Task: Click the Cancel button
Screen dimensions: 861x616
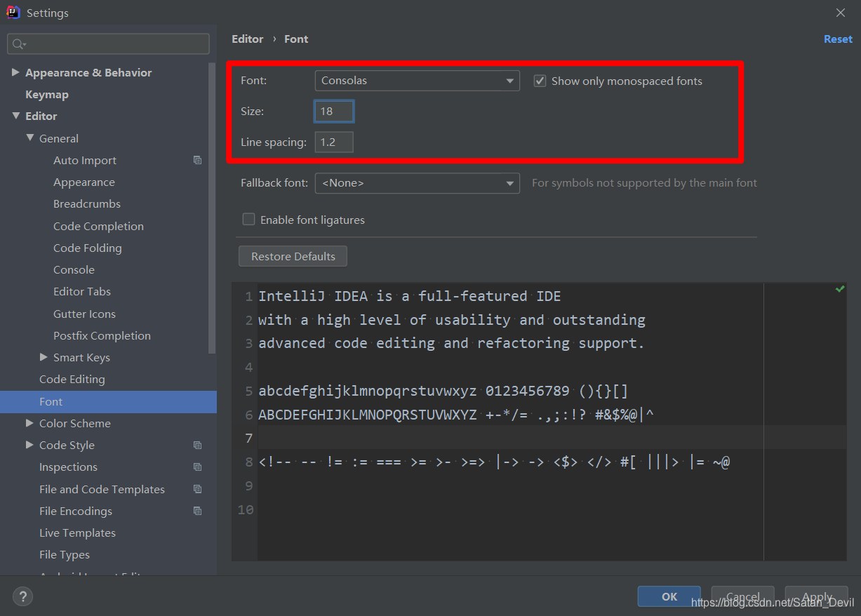Action: pyautogui.click(x=742, y=596)
